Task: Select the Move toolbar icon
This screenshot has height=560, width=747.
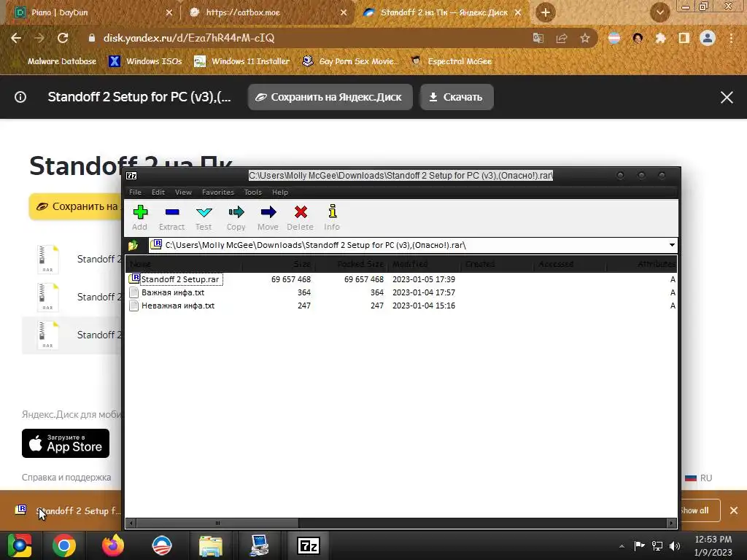Action: [268, 218]
